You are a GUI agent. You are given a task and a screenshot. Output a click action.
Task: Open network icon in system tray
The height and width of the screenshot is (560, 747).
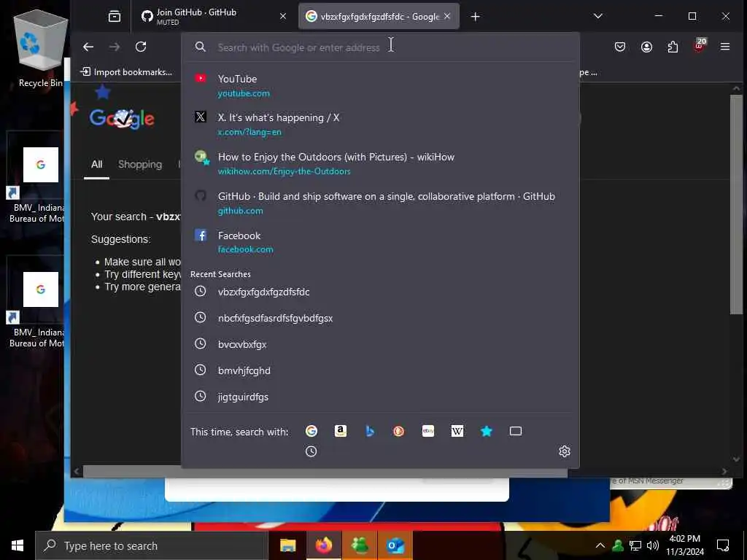point(635,545)
